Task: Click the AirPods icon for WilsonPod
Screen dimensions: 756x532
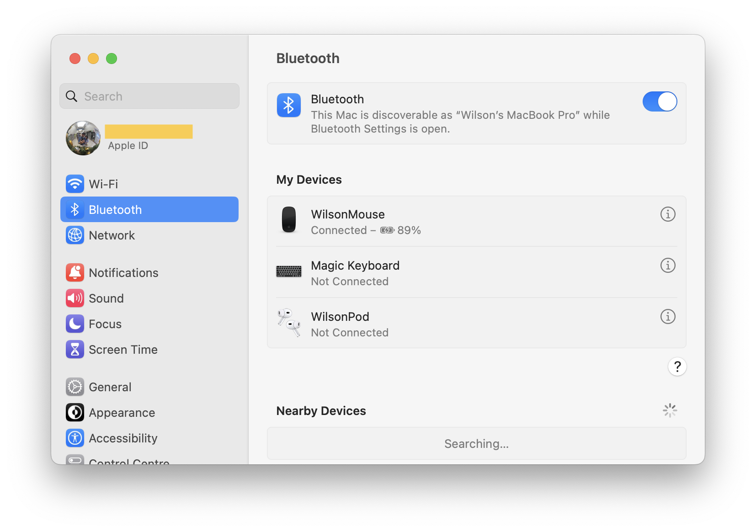Action: click(x=289, y=323)
